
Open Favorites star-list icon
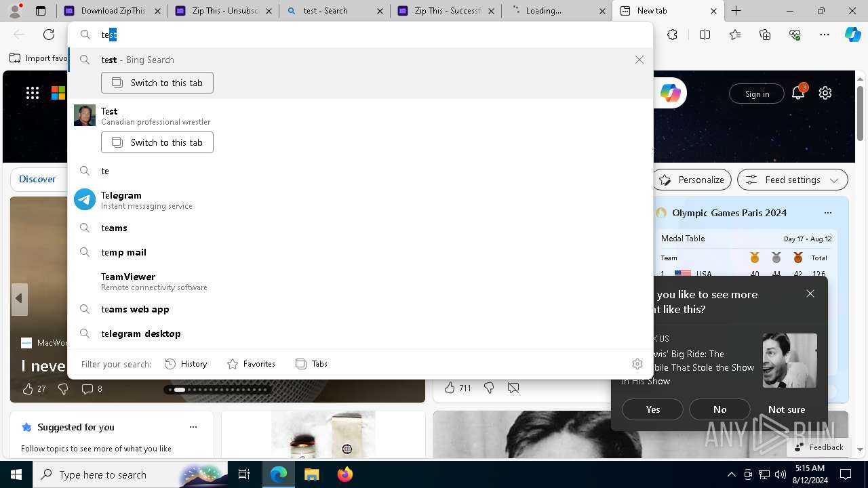[x=735, y=35]
